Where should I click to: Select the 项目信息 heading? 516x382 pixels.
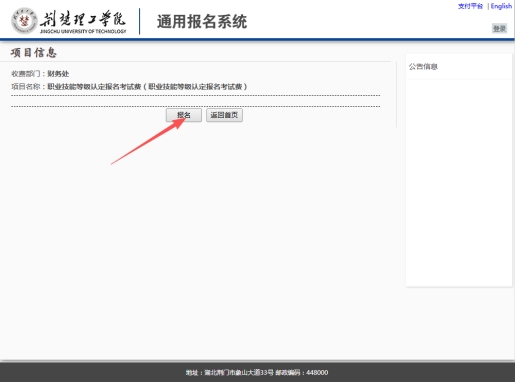point(34,53)
